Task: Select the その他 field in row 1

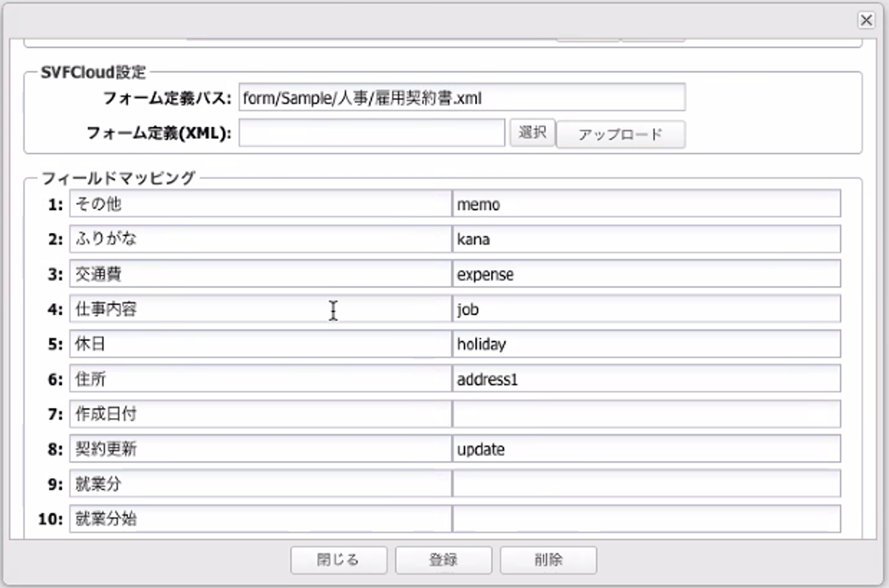Action: [x=260, y=204]
